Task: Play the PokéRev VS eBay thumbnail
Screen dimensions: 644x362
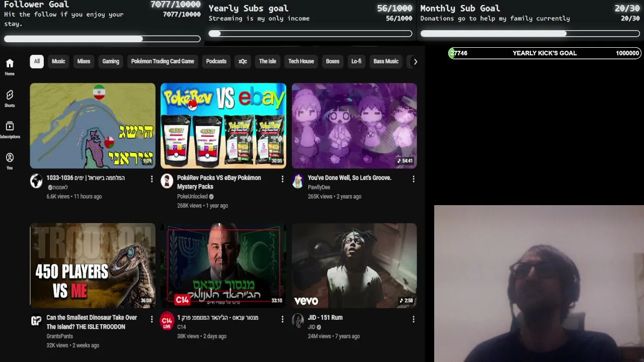Action: tap(223, 126)
